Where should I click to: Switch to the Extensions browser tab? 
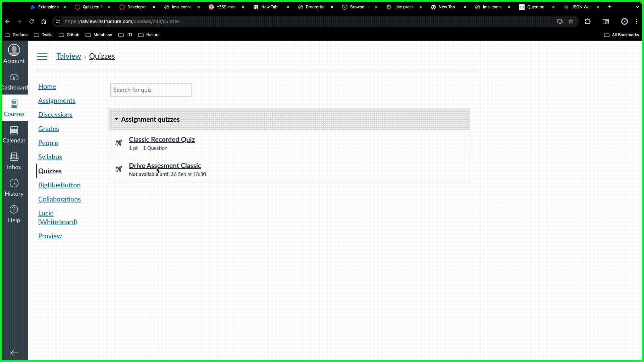click(49, 7)
